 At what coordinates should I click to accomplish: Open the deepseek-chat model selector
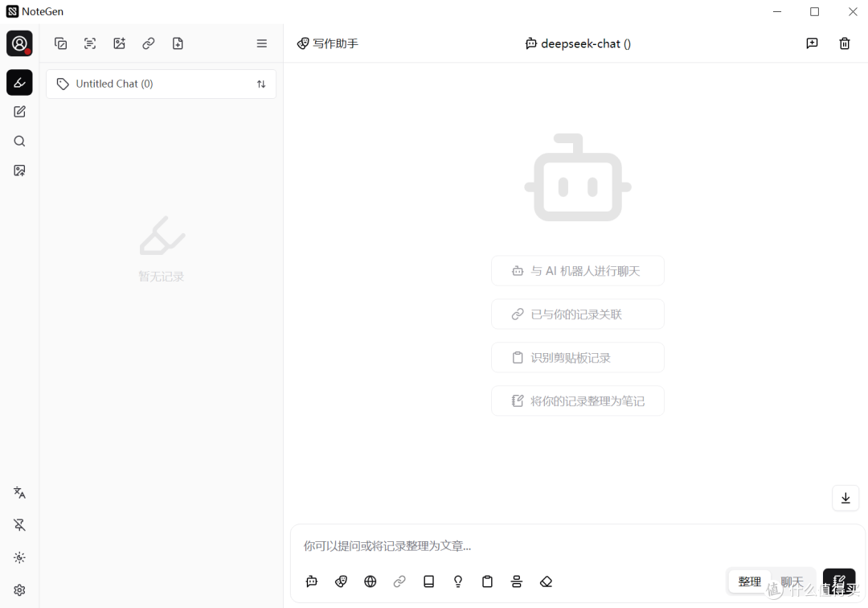point(577,43)
